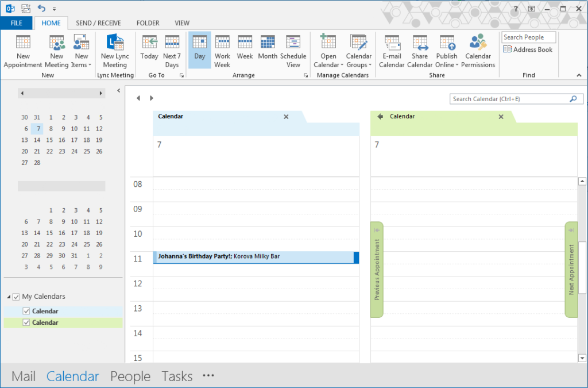Open Calendar Permissions
This screenshot has height=388, width=588.
478,51
